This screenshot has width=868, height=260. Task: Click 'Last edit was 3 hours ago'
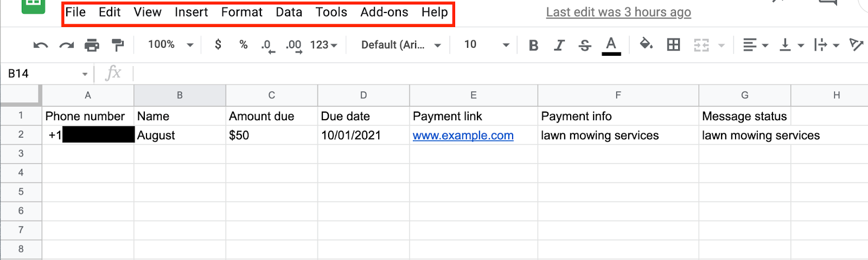pos(618,12)
